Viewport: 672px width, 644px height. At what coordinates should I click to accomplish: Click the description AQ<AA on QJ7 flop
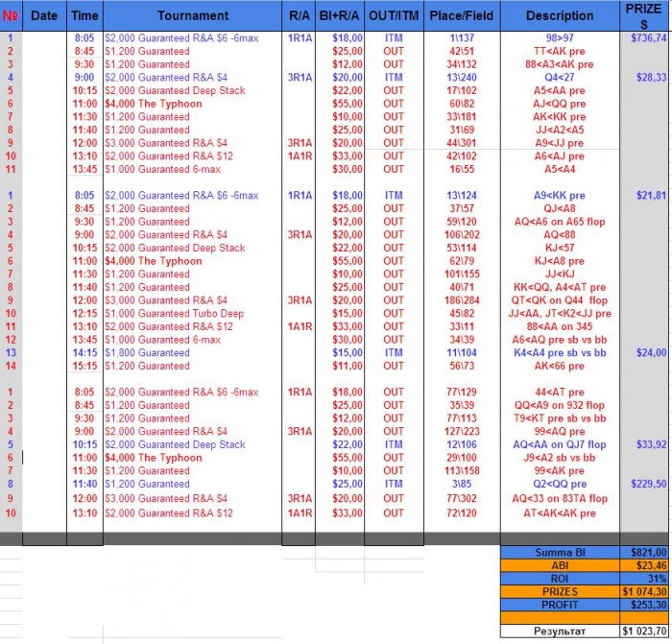click(560, 444)
